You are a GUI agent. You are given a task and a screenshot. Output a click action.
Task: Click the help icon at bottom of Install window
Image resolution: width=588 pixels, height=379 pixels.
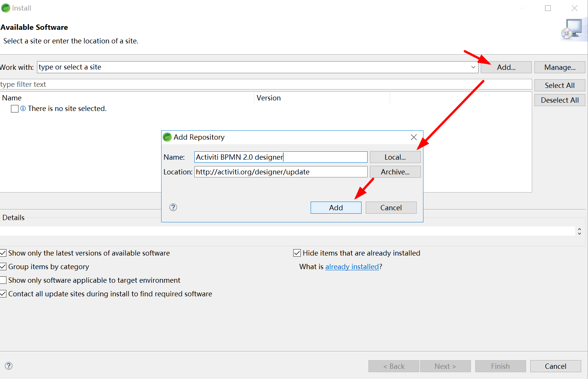9,366
